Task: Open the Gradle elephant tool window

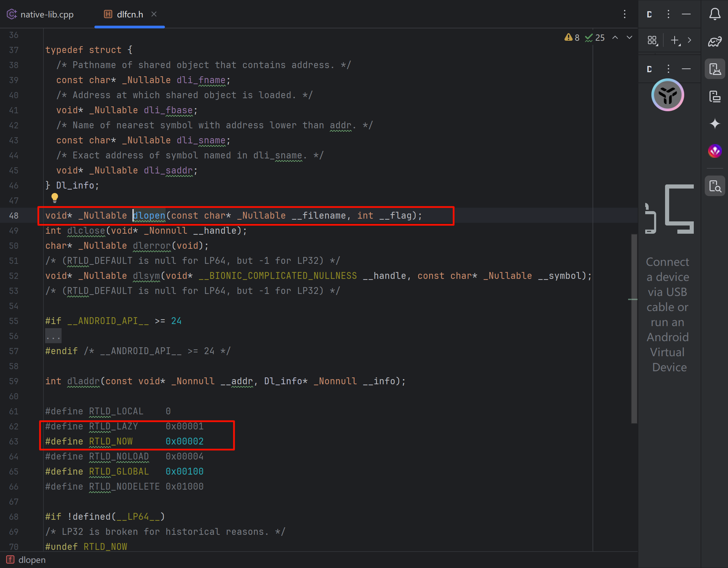Action: tap(715, 41)
